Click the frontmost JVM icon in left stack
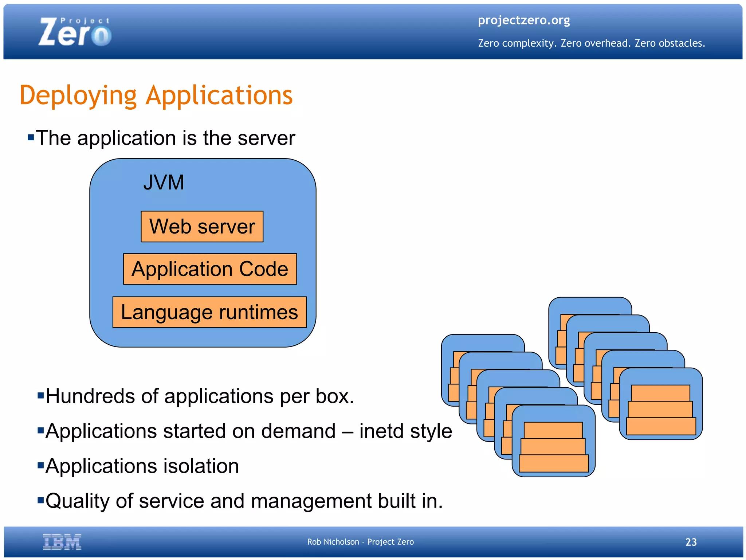This screenshot has width=746, height=560. click(553, 441)
